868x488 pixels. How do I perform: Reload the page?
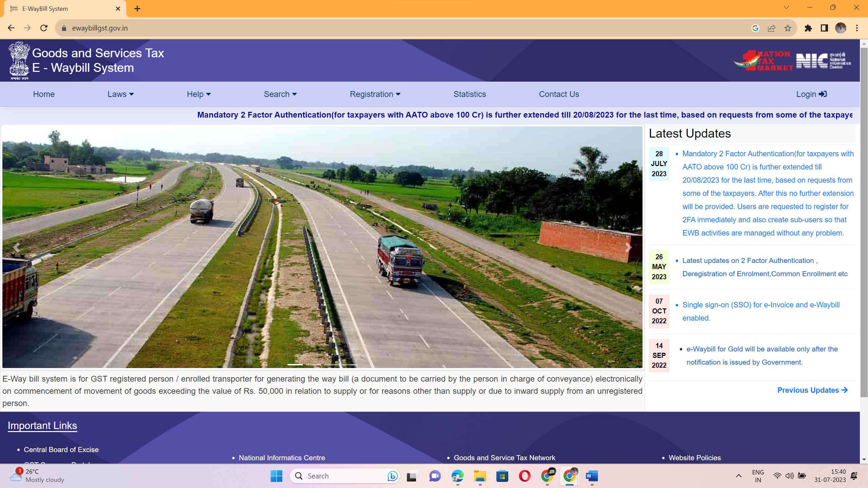44,28
